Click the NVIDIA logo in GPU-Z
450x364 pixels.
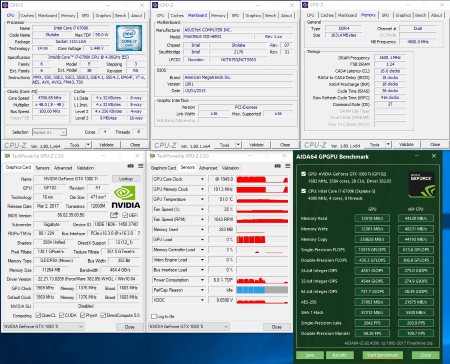click(x=126, y=197)
